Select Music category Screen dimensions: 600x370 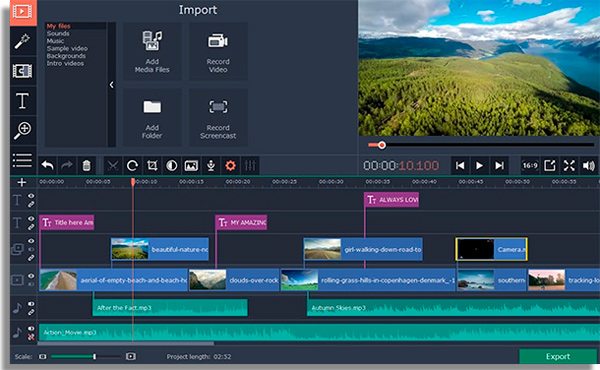pyautogui.click(x=55, y=41)
